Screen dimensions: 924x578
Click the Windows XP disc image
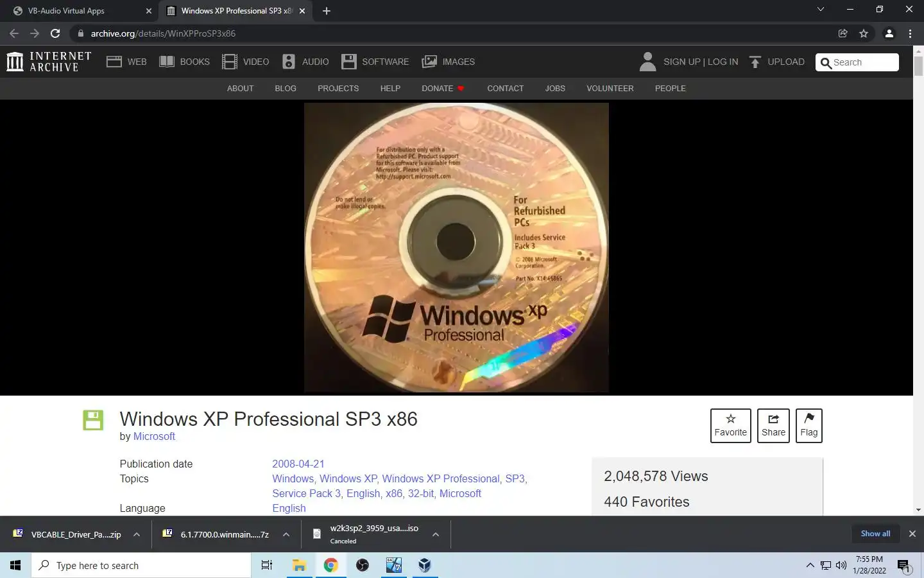click(x=456, y=247)
